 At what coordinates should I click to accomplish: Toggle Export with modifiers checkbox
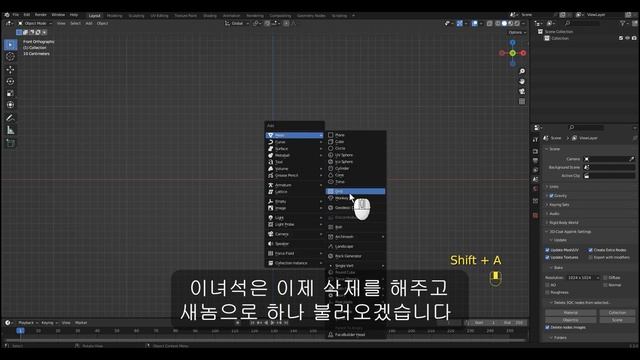590,258
